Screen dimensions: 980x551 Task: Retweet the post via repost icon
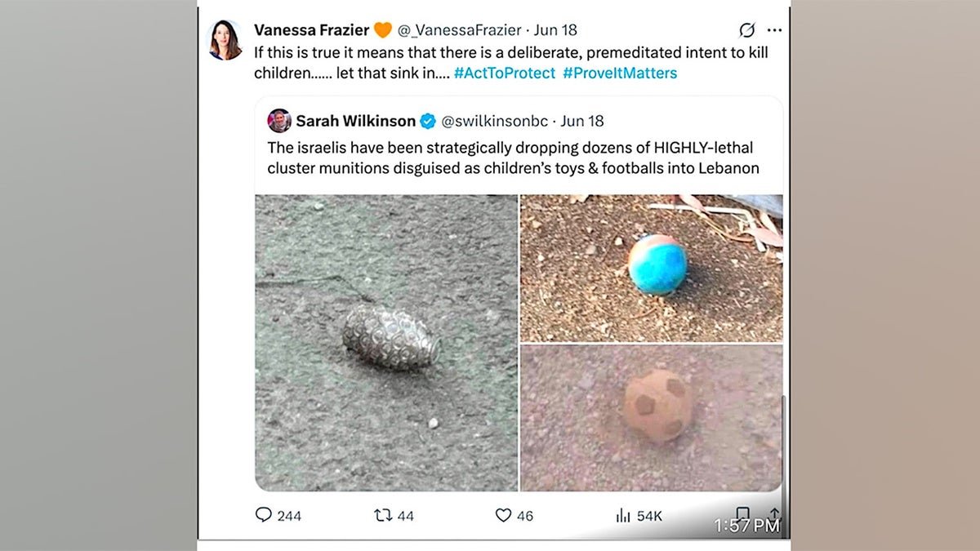coord(382,515)
